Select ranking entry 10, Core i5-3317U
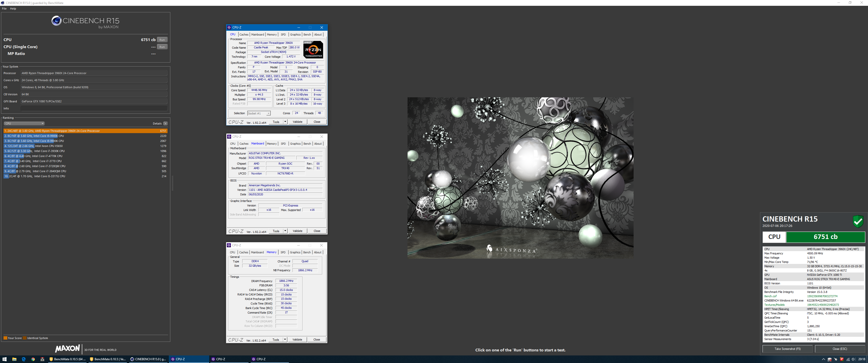This screenshot has height=363, width=868. pyautogui.click(x=85, y=176)
